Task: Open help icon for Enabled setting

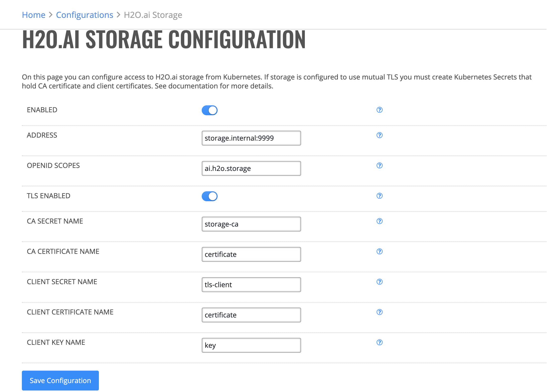Action: 379,110
